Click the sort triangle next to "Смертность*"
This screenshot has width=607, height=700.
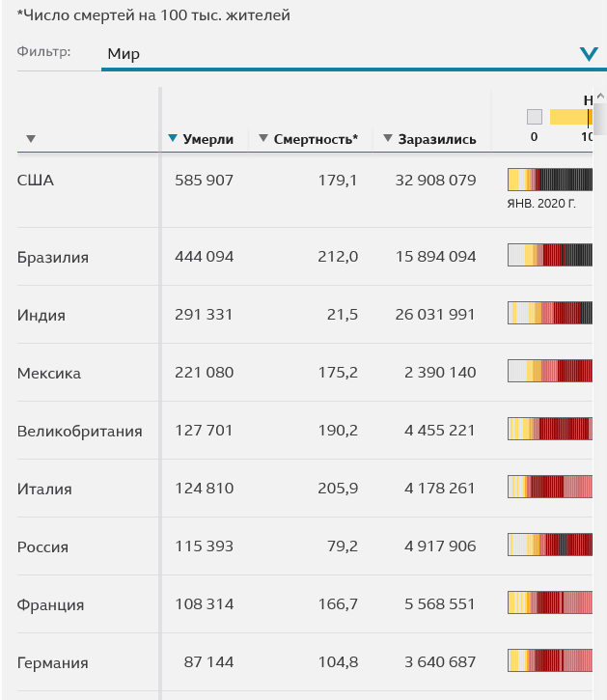pos(263,138)
